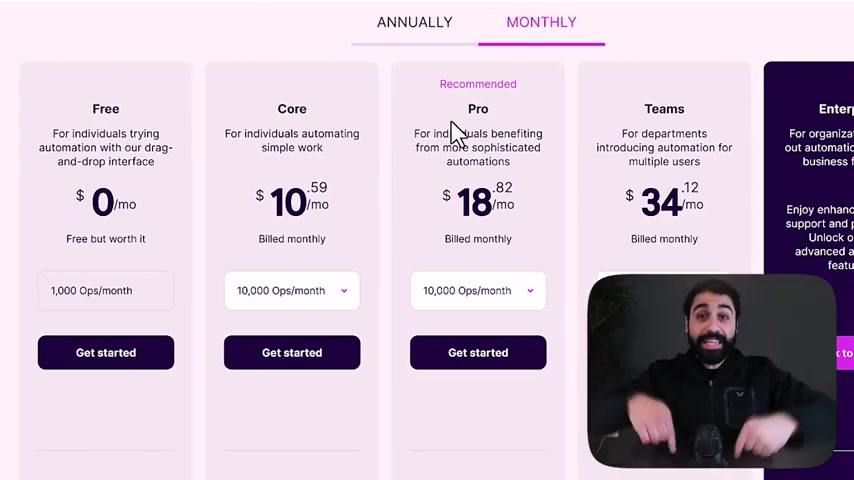Click Get started under Core plan
The image size is (854, 480).
[x=292, y=352]
